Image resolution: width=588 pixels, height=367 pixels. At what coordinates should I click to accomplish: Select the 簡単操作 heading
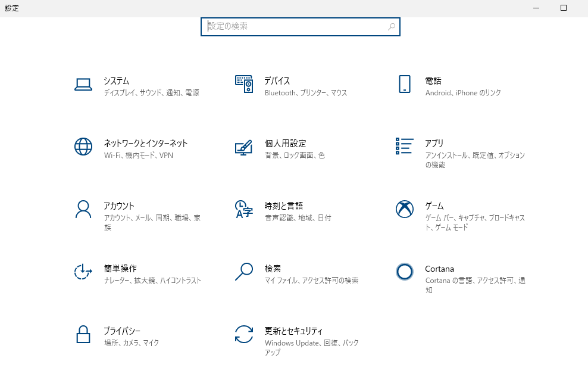[120, 268]
